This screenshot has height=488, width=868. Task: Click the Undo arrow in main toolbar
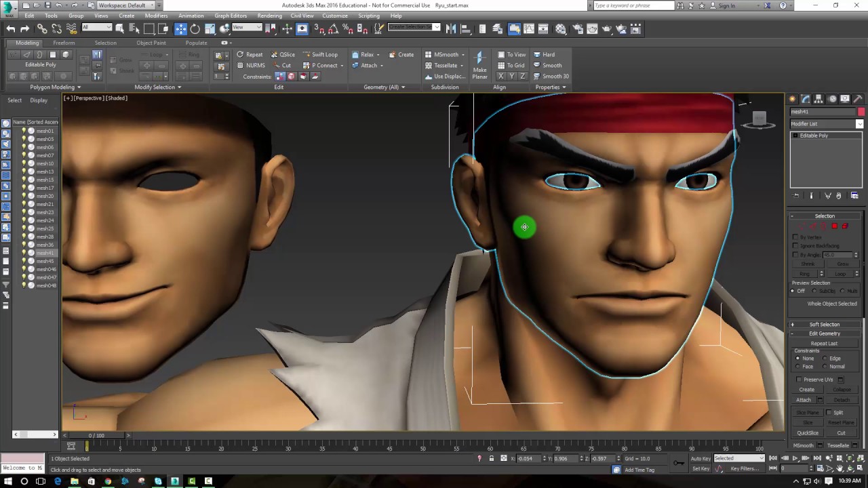(x=11, y=28)
